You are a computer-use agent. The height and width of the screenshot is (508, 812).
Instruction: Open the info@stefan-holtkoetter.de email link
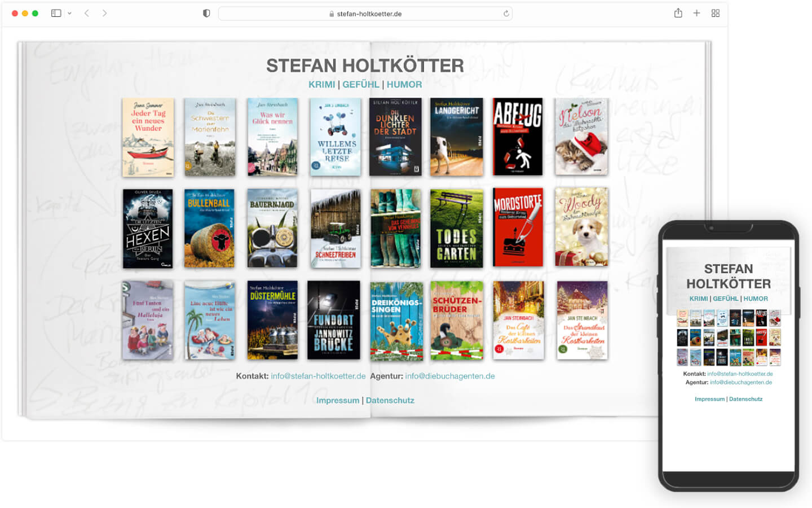[318, 376]
